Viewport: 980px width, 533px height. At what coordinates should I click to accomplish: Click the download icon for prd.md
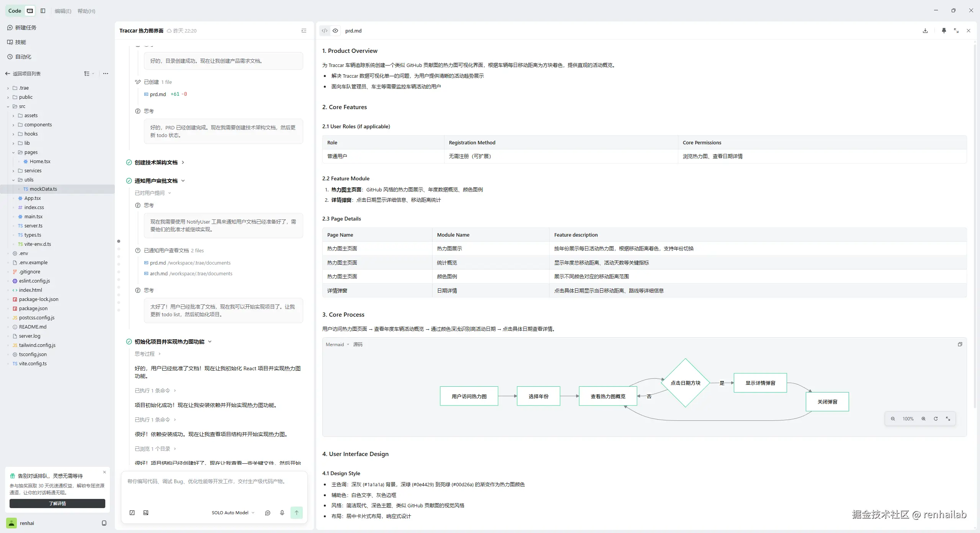pos(925,31)
